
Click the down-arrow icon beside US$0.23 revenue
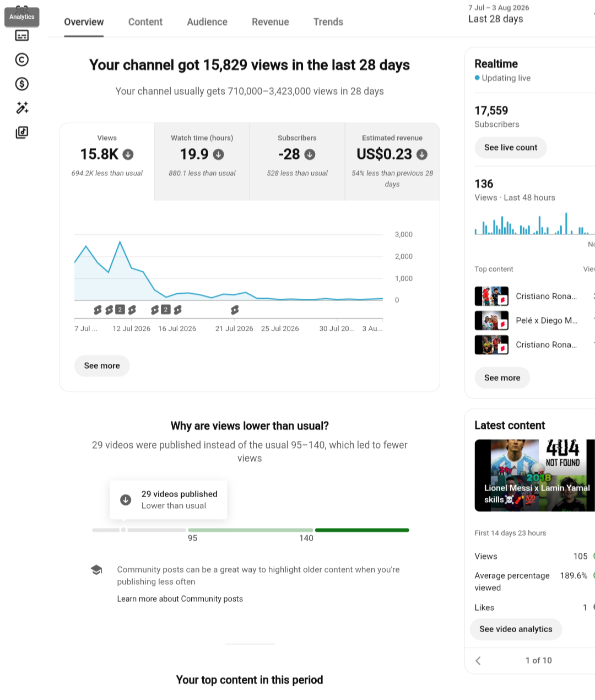[x=422, y=154]
